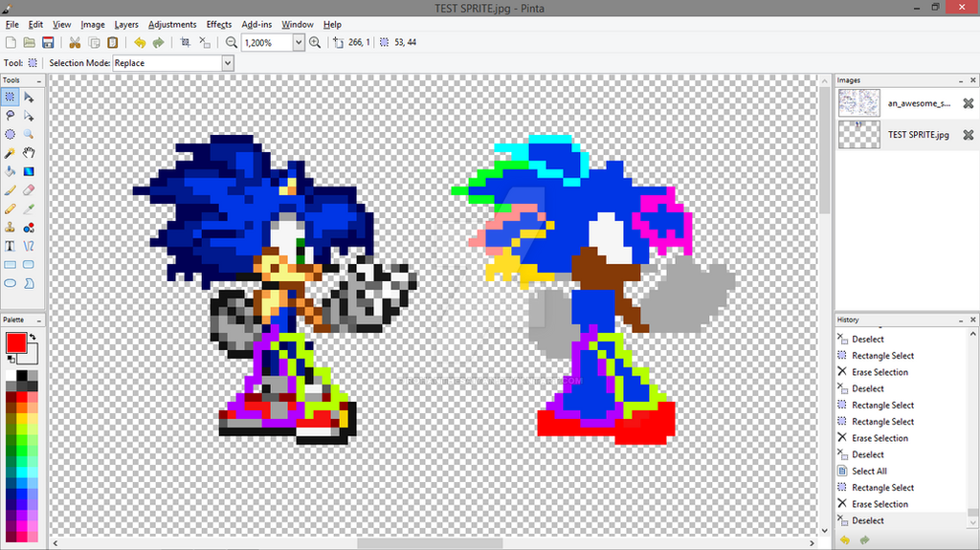Select the Rectangle shape tool
Screen dimensions: 980x550
tap(10, 264)
